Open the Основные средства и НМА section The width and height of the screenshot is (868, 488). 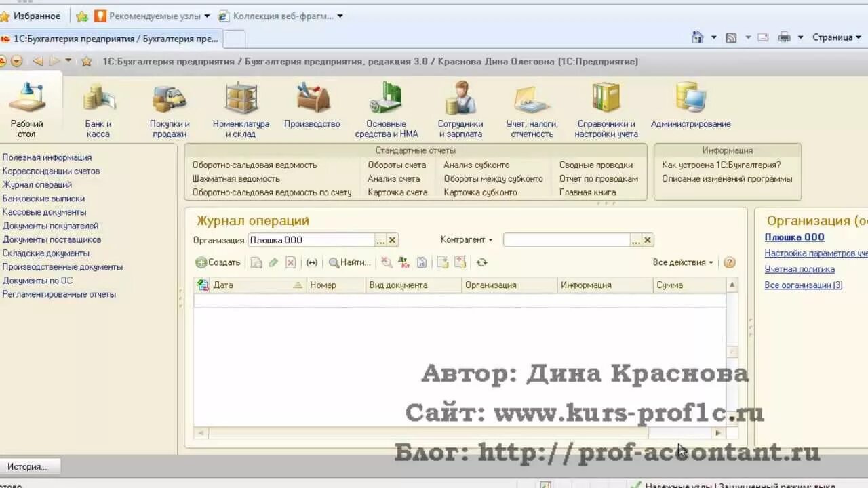point(387,110)
